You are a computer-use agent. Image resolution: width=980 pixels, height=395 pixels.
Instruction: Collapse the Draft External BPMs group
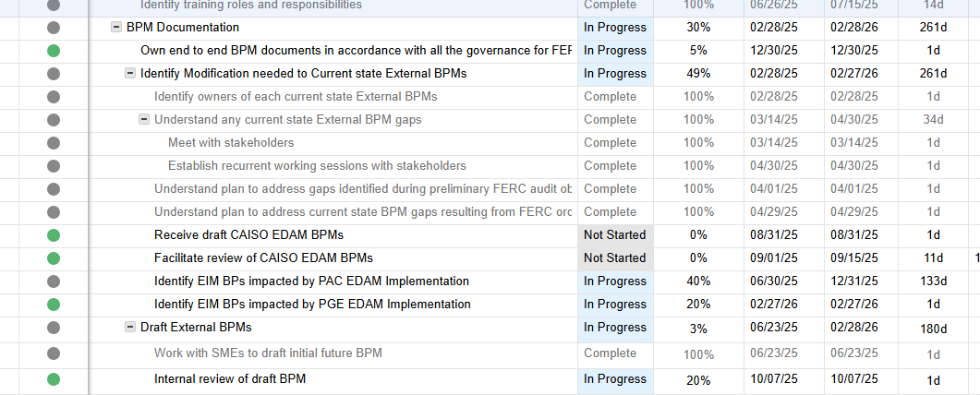coord(130,327)
